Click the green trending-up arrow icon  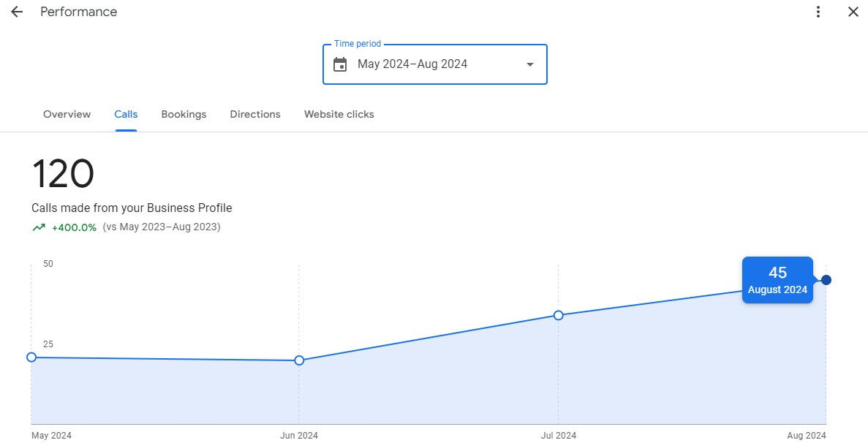(39, 227)
